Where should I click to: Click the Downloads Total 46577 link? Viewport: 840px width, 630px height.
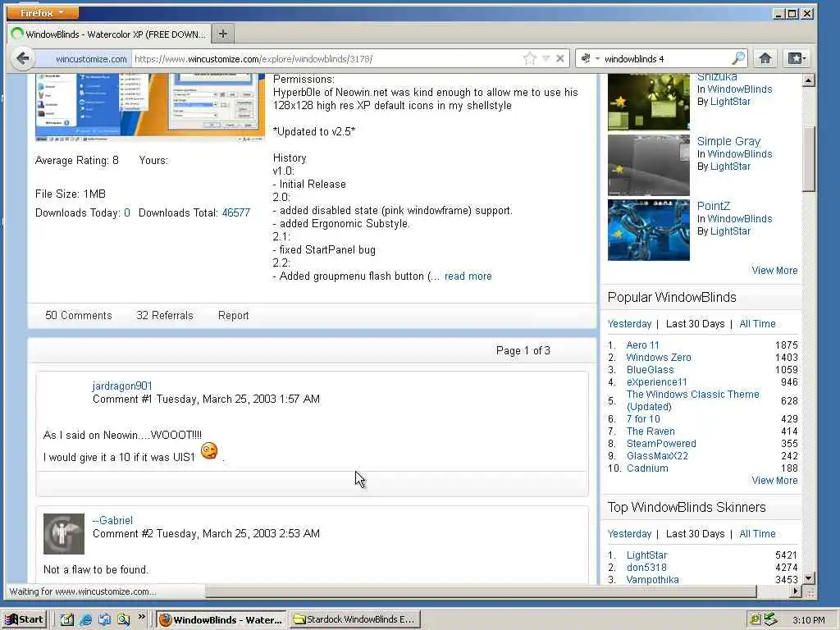click(235, 212)
